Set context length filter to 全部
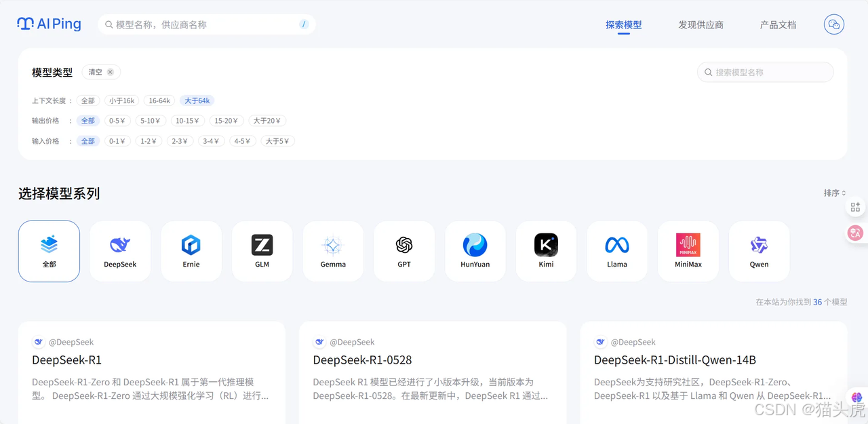Image resolution: width=868 pixels, height=424 pixels. (x=88, y=100)
